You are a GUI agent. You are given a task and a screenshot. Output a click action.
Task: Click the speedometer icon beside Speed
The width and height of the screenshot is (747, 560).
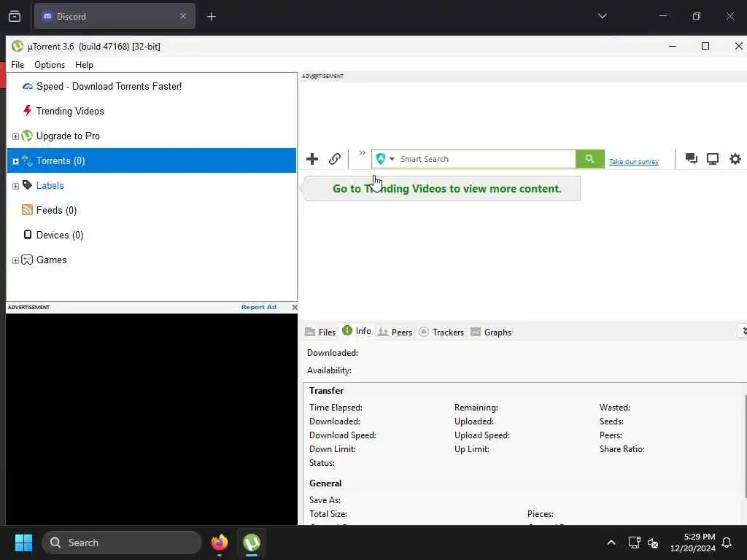click(x=28, y=86)
